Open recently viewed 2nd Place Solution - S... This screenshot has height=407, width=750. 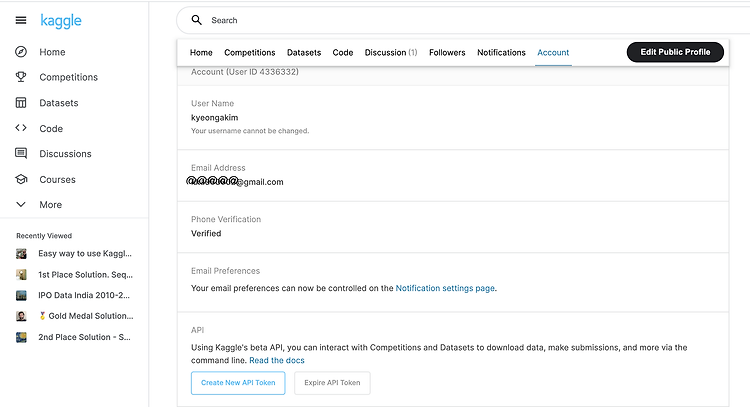84,337
